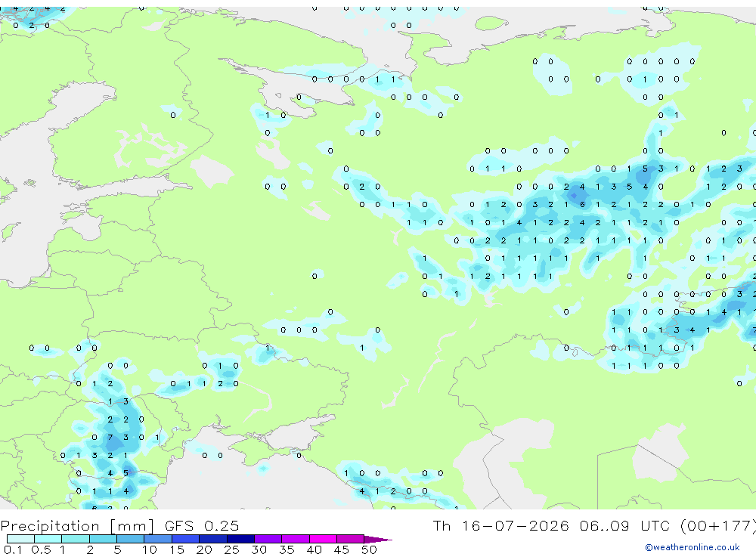
Task: Click the legend tick label '35'
Action: (287, 549)
